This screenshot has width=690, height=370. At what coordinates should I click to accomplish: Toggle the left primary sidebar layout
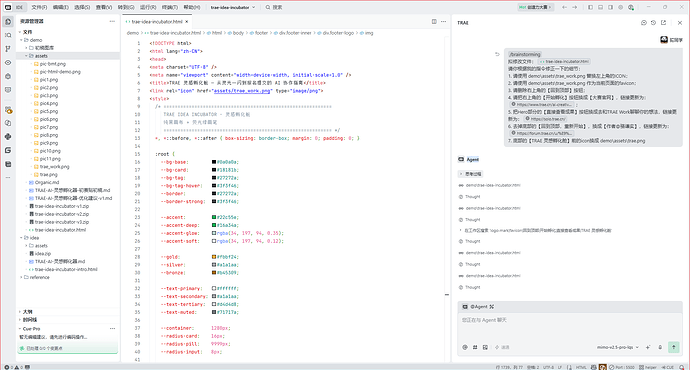(591, 7)
